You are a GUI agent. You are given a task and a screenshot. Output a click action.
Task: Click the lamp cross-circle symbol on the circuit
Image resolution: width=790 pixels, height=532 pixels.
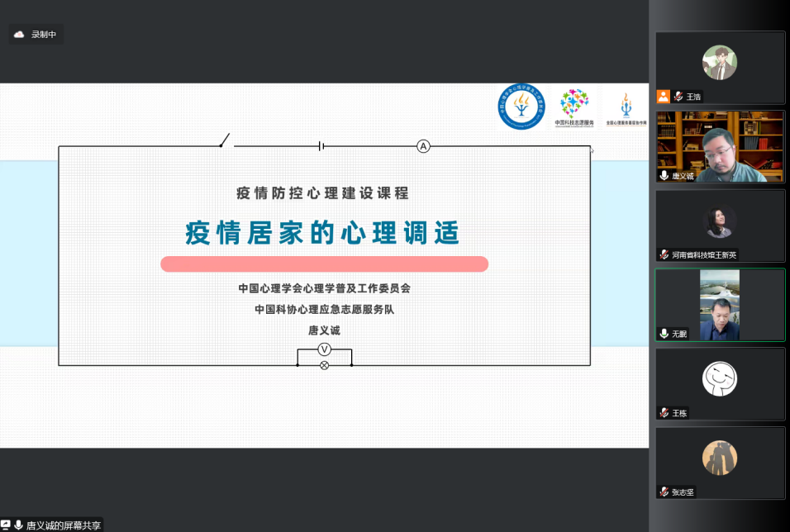tap(325, 365)
